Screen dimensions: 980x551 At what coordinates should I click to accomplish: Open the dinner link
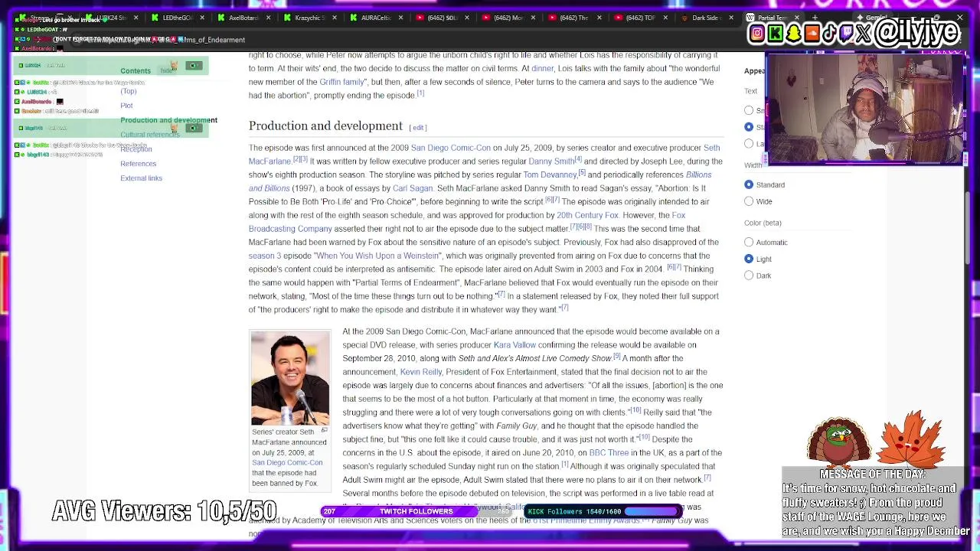coord(542,68)
